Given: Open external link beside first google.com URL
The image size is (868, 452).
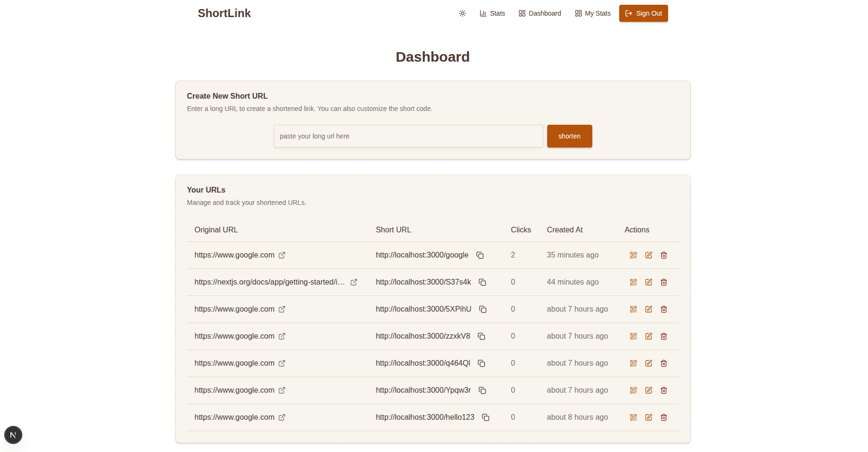Looking at the screenshot, I should pos(282,255).
